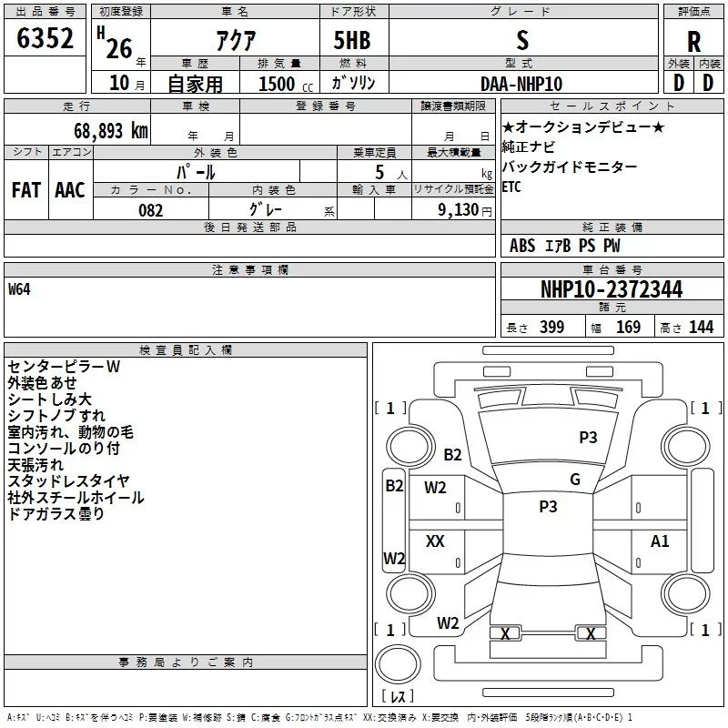This screenshot has height=728, width=728.
Task: Click the interior color グレー
Action: pos(266,209)
